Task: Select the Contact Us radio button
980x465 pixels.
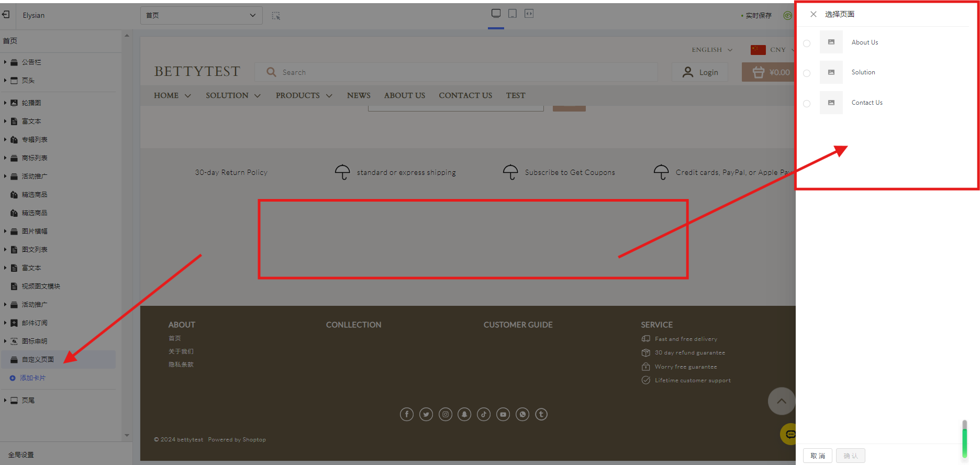Action: [x=807, y=104]
